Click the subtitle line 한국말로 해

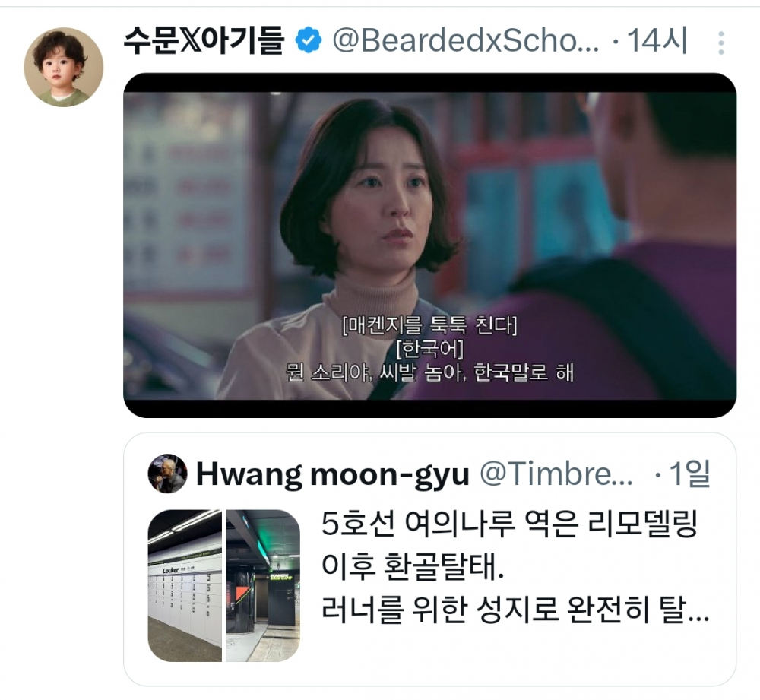[x=524, y=372]
